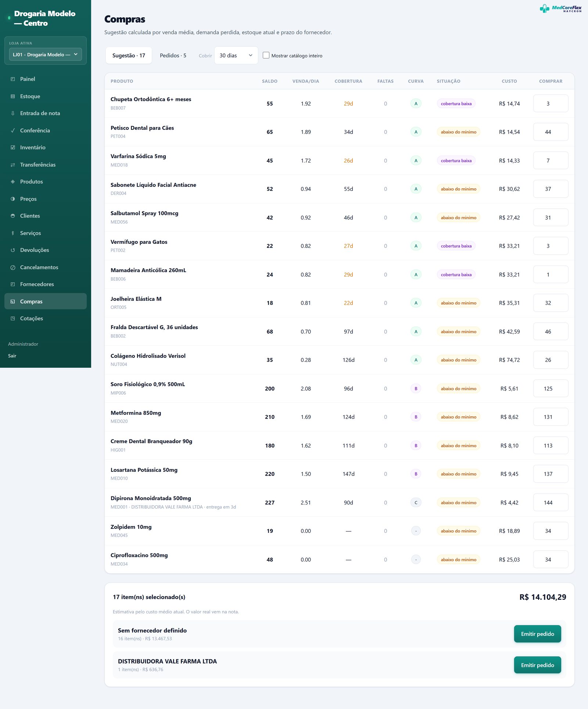Click the Produtos sidebar icon
The width and height of the screenshot is (588, 709).
click(x=13, y=182)
